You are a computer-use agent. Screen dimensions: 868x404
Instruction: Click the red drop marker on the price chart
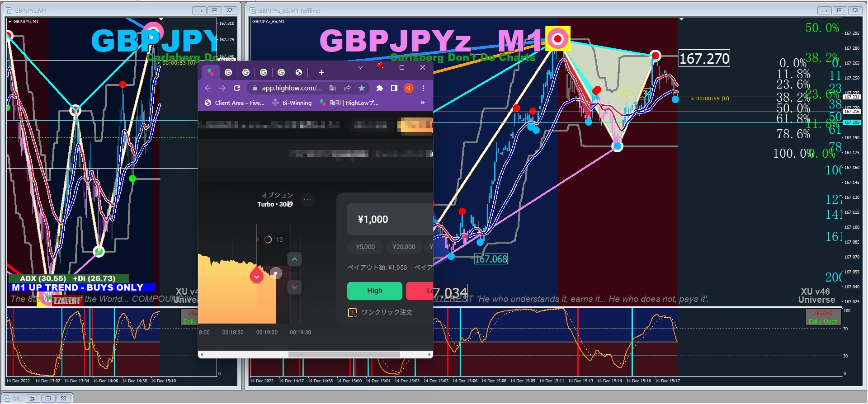256,276
